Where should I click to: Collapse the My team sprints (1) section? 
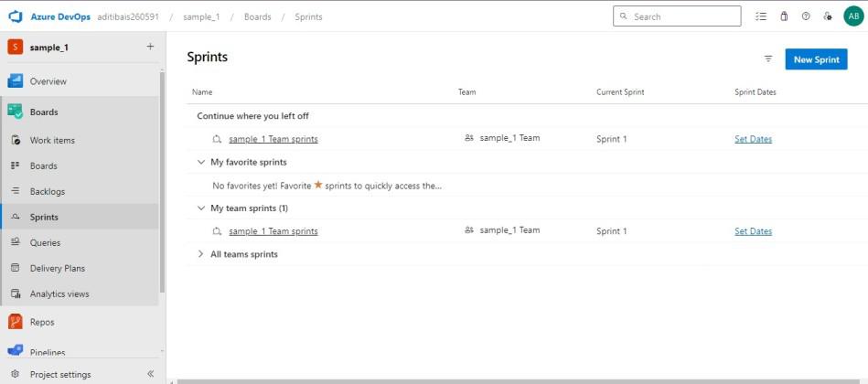[x=201, y=208]
